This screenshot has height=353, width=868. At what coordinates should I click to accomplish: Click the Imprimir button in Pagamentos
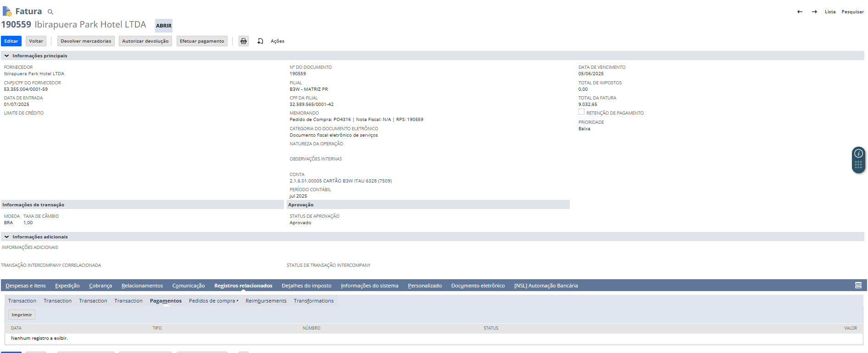pos(22,315)
